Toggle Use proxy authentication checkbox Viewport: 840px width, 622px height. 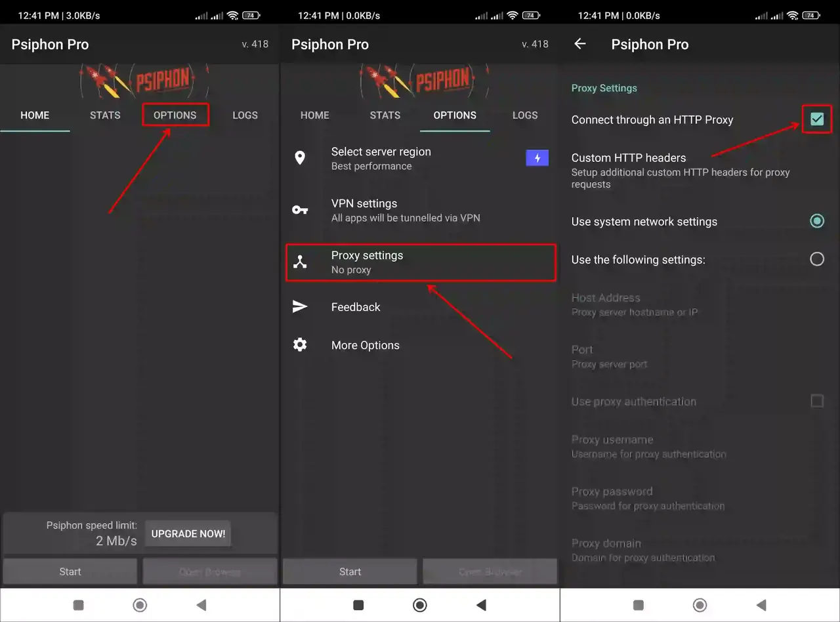817,401
